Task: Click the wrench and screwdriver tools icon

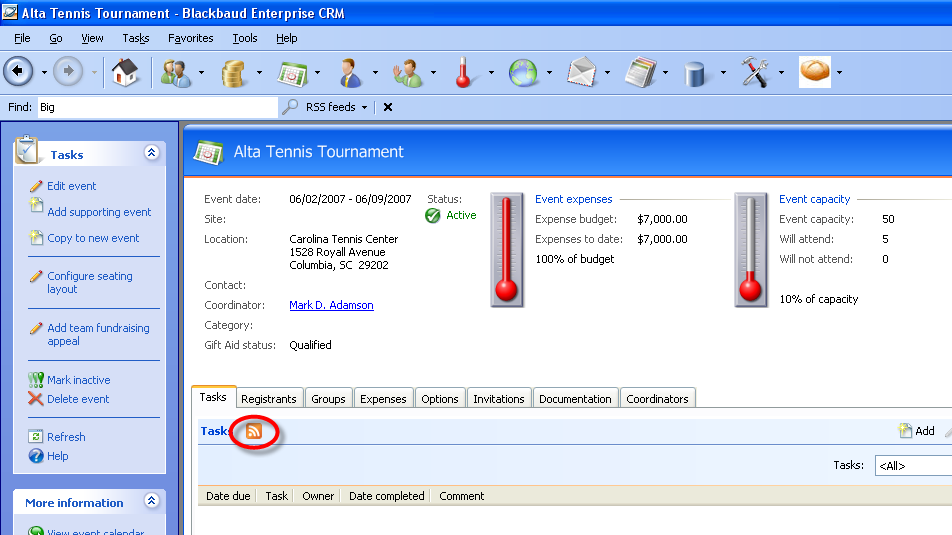Action: tap(755, 72)
